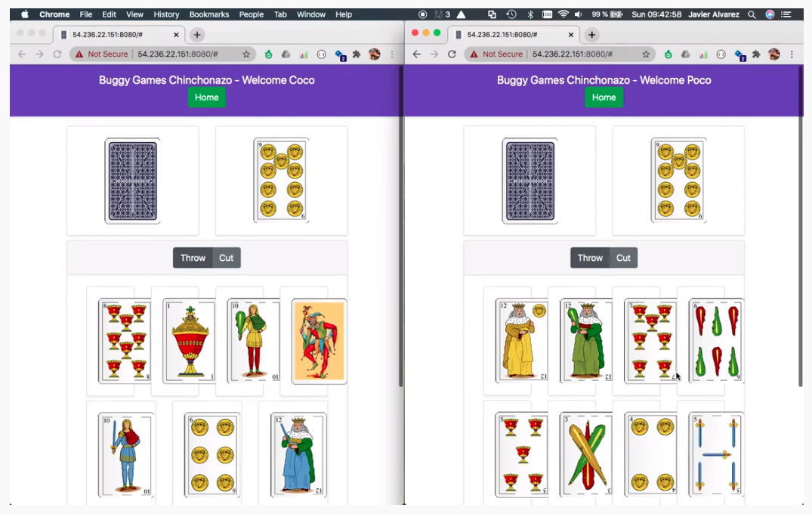This screenshot has height=514, width=812.
Task: Draw from face-down deck in Poco window
Action: [529, 181]
